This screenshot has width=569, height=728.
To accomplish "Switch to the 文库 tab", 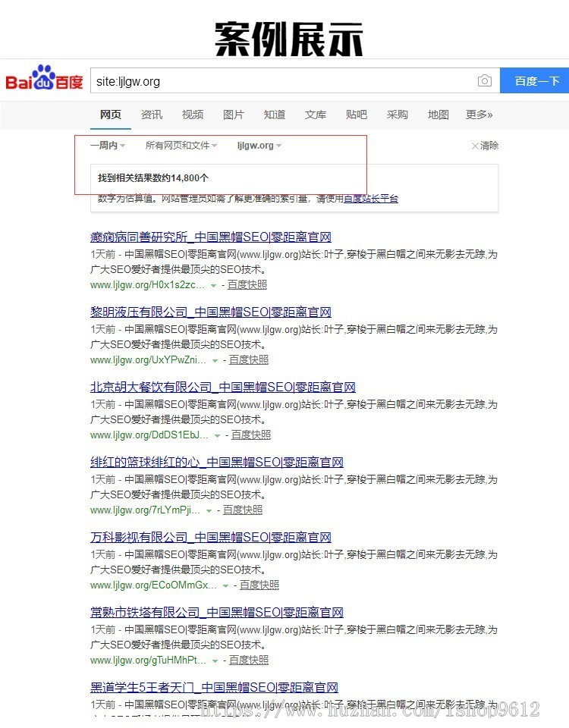I will click(316, 115).
